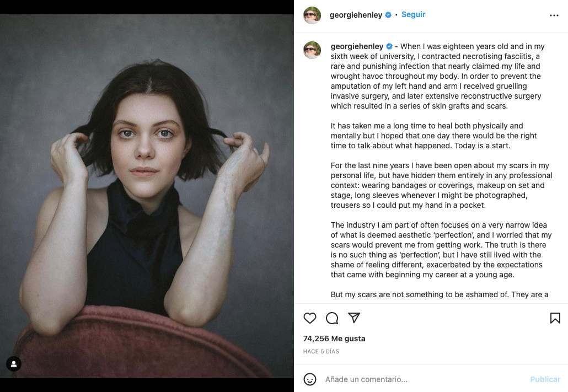Save the post with the bookmark icon
This screenshot has width=568, height=392.
(x=555, y=318)
